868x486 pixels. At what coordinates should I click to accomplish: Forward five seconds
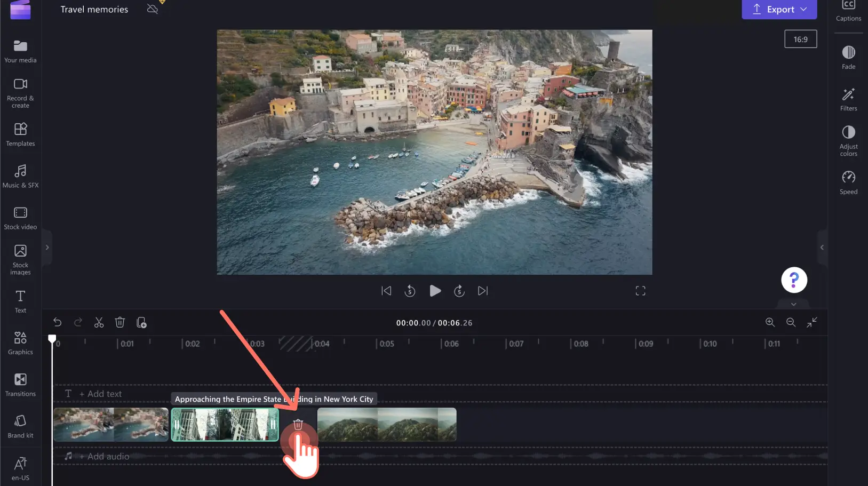459,291
